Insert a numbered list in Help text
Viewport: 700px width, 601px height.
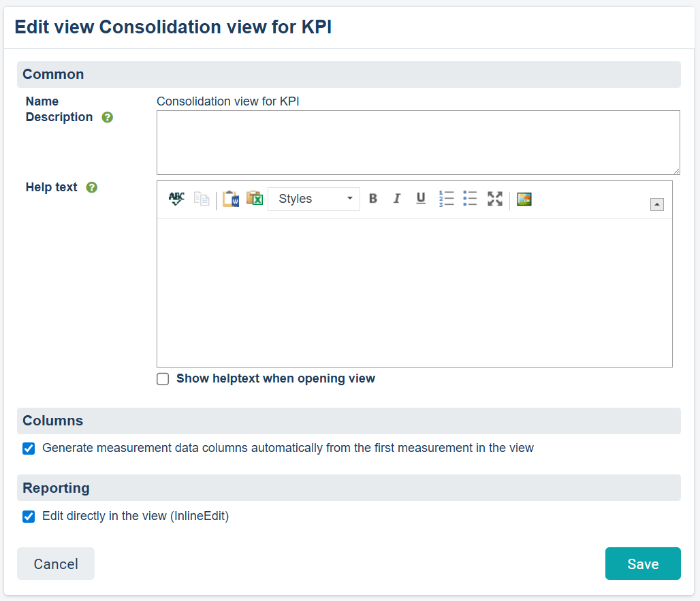pos(446,199)
